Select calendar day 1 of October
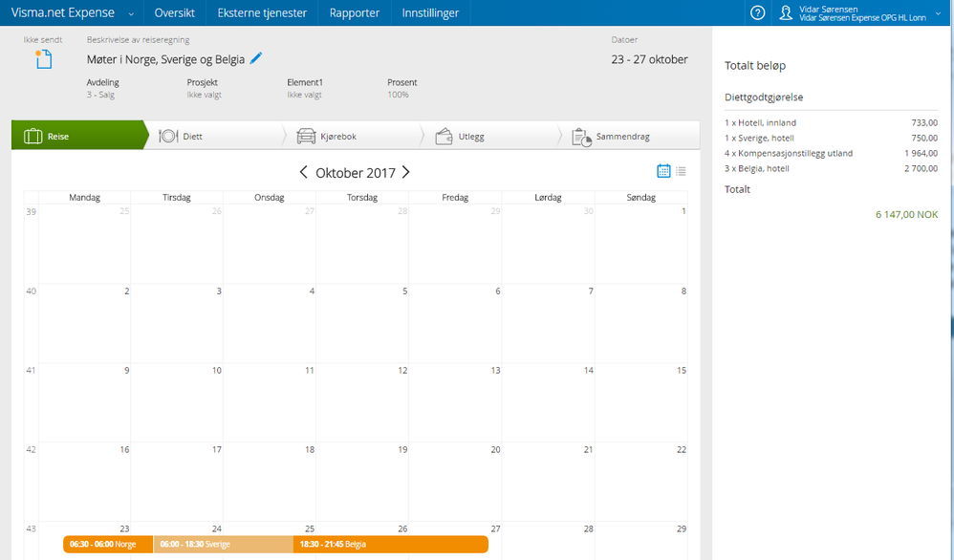Viewport: 954px width, 560px height. (x=683, y=211)
